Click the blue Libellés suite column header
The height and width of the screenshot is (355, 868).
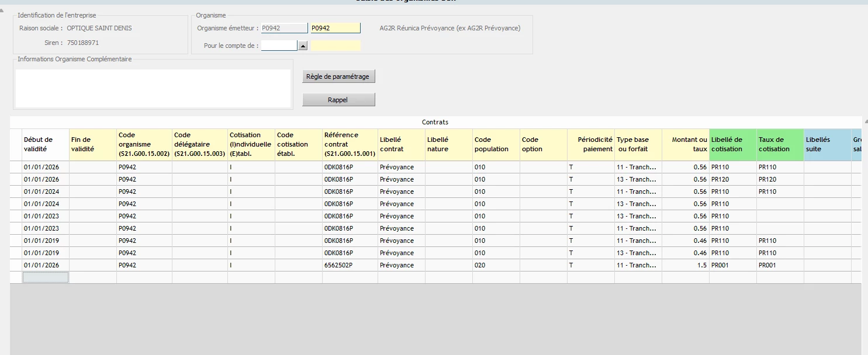(x=827, y=144)
